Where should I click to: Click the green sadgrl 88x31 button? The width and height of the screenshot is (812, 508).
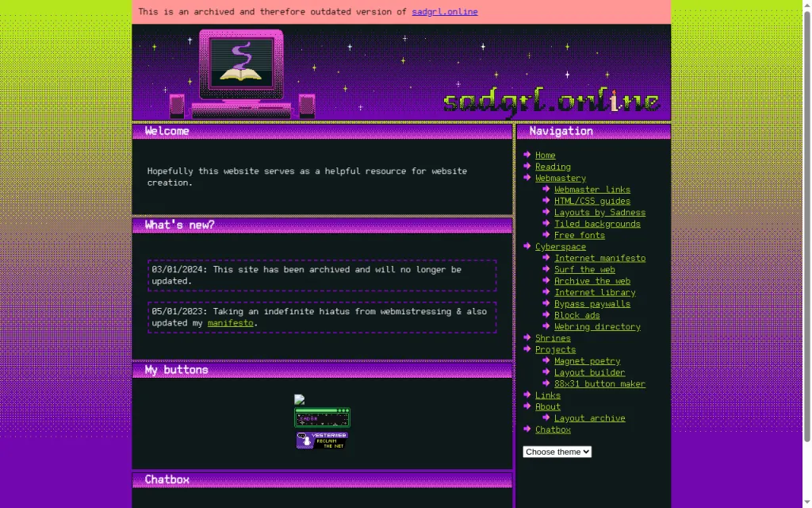(x=322, y=418)
